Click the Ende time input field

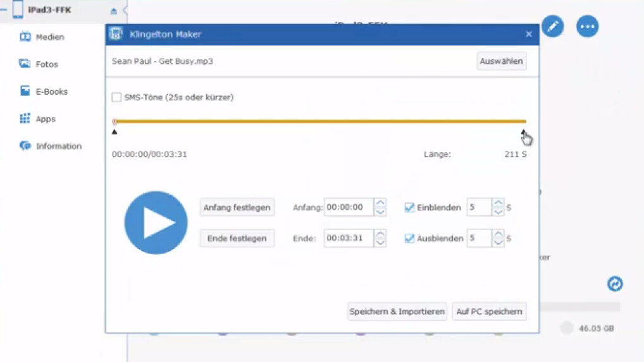[349, 238]
